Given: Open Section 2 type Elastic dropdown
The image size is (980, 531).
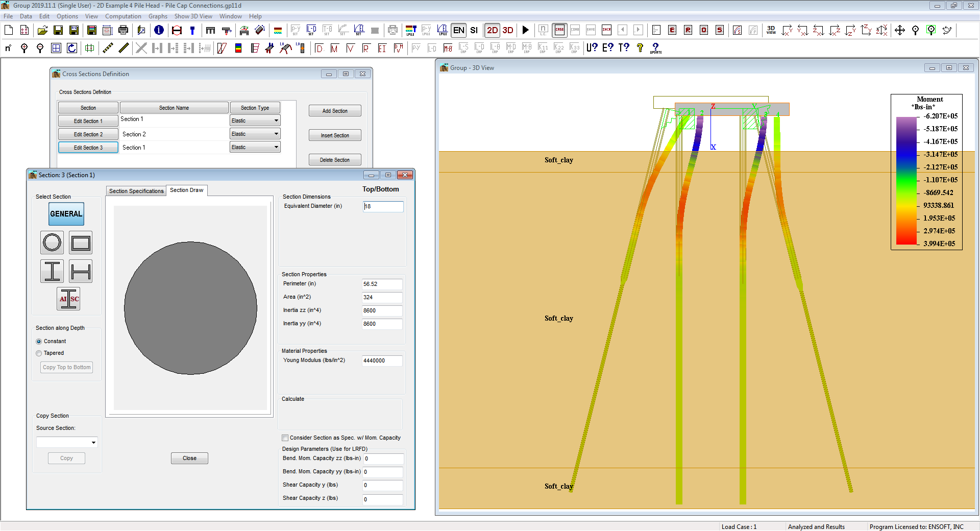Looking at the screenshot, I should point(255,134).
